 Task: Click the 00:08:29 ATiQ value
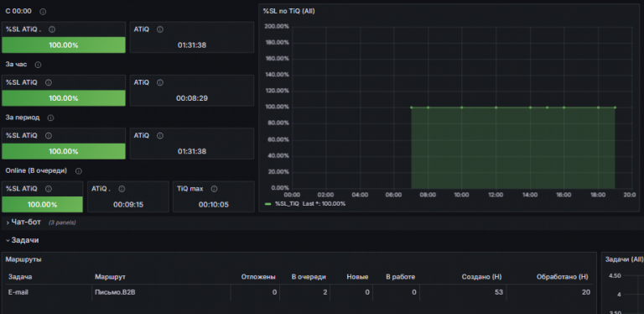pos(192,98)
